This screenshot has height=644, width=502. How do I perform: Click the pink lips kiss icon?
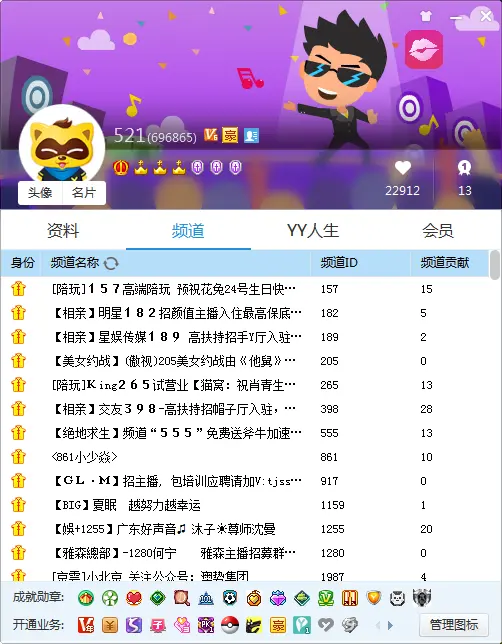click(424, 49)
